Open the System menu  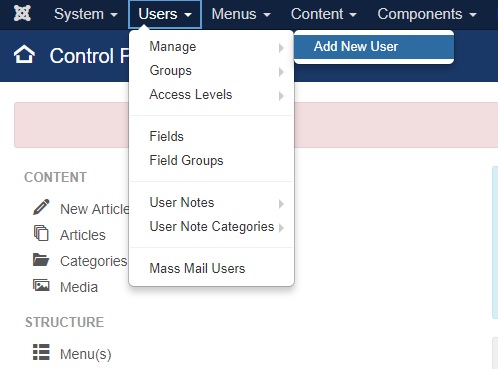(x=86, y=14)
